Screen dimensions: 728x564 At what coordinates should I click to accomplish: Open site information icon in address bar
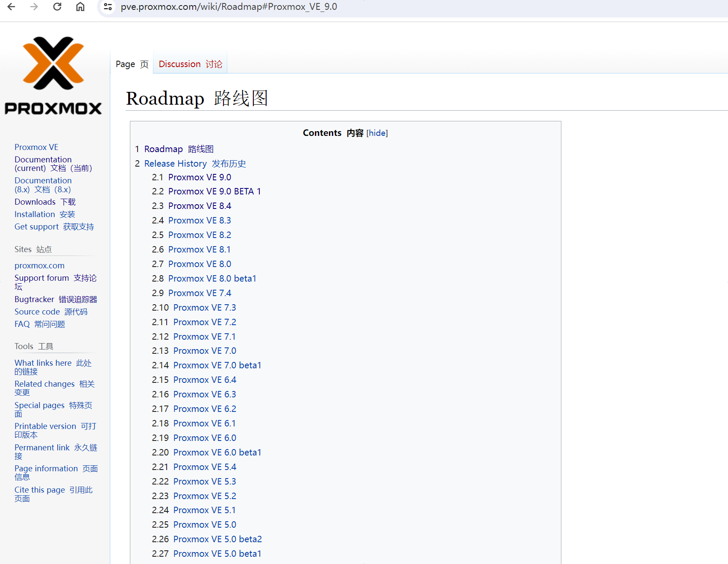108,7
